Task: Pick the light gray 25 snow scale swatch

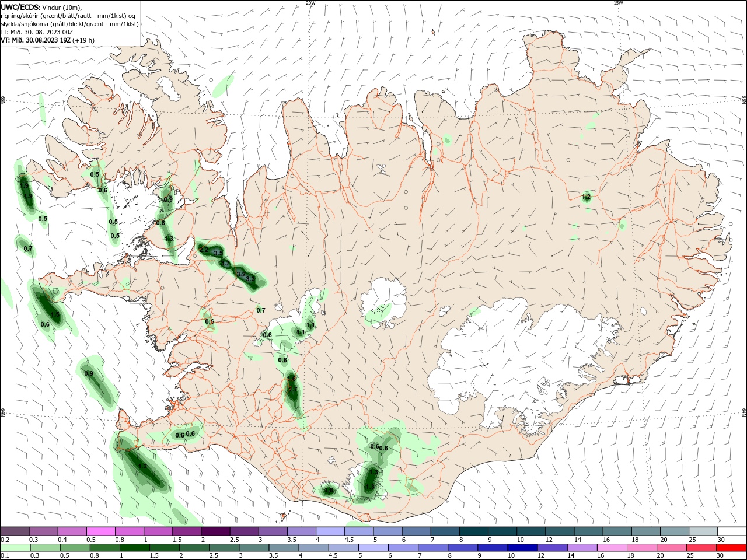Action: coord(703,531)
